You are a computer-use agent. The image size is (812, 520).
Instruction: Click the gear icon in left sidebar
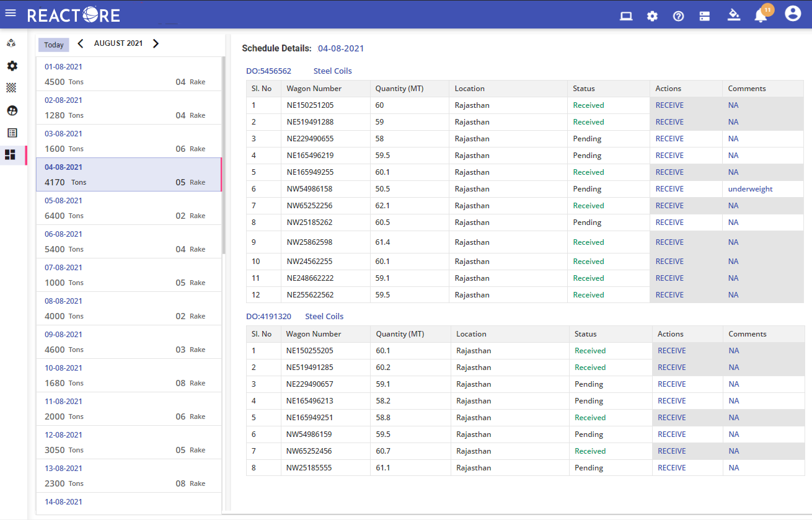tap(12, 66)
